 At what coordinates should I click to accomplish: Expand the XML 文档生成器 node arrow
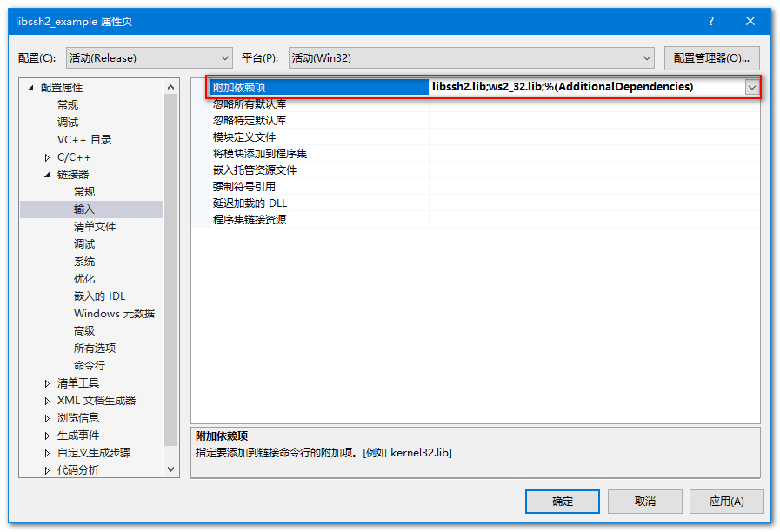tap(47, 401)
